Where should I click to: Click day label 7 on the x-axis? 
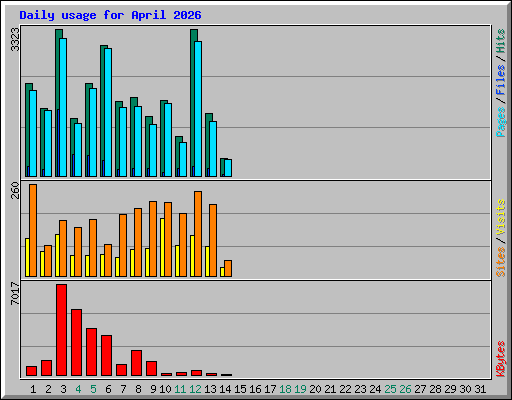click(x=123, y=389)
